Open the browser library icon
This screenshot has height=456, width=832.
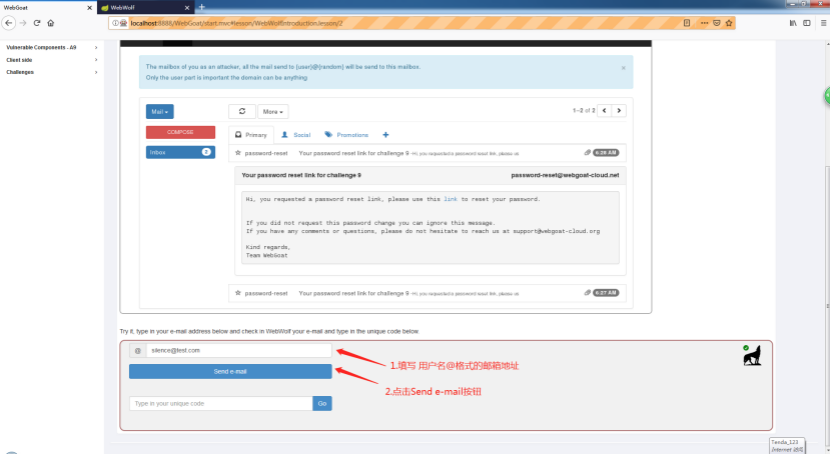tap(793, 23)
